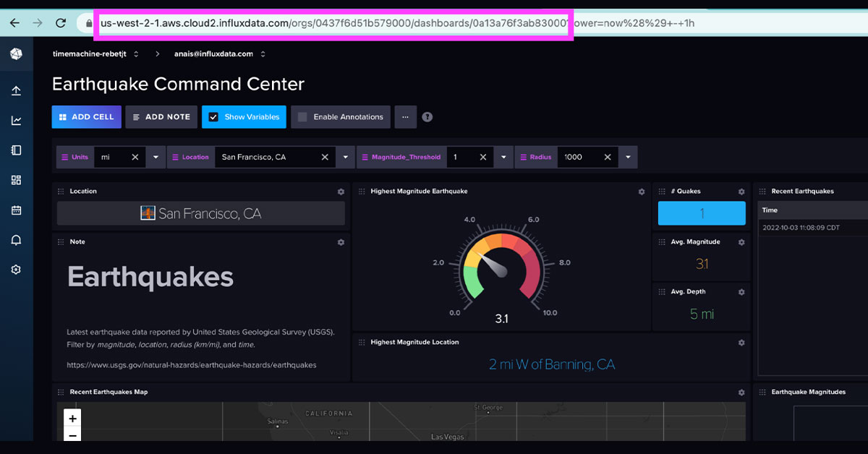Click the Avg. Magnitude value 3.1
Screen dimensions: 868x454
(702, 264)
